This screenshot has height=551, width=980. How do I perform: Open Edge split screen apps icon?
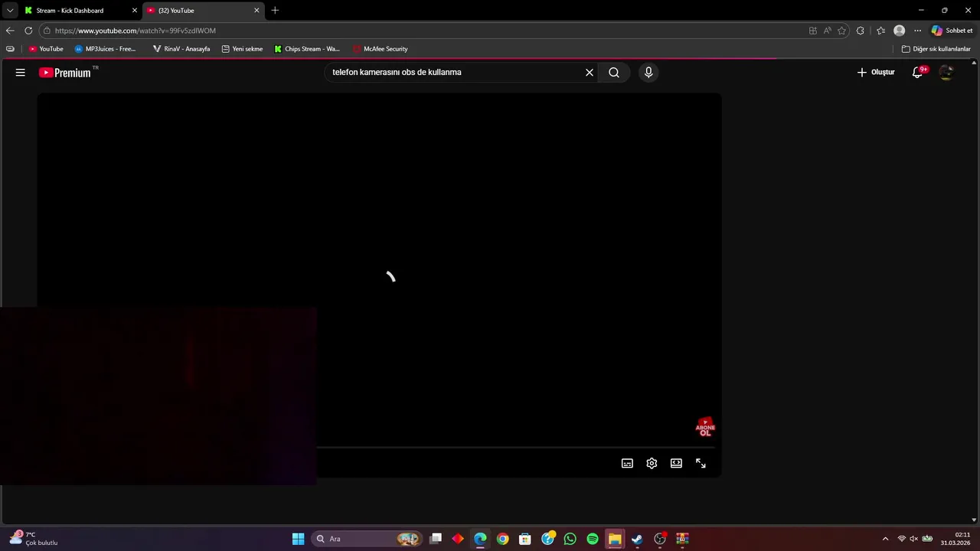[813, 31]
